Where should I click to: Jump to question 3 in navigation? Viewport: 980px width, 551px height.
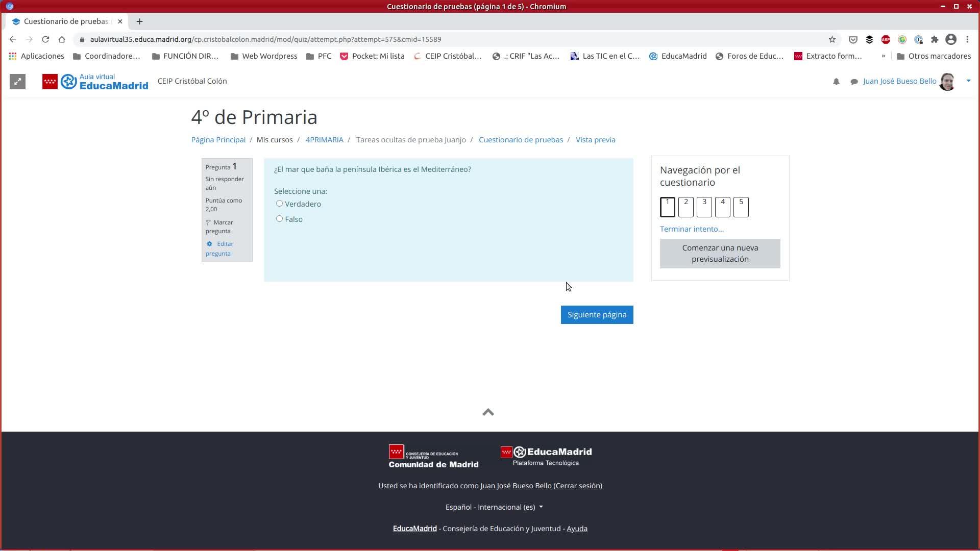(704, 207)
